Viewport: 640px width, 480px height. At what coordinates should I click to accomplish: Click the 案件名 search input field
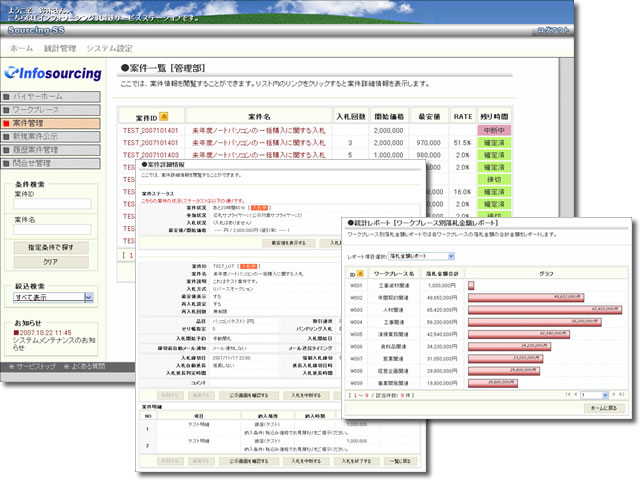pos(50,229)
